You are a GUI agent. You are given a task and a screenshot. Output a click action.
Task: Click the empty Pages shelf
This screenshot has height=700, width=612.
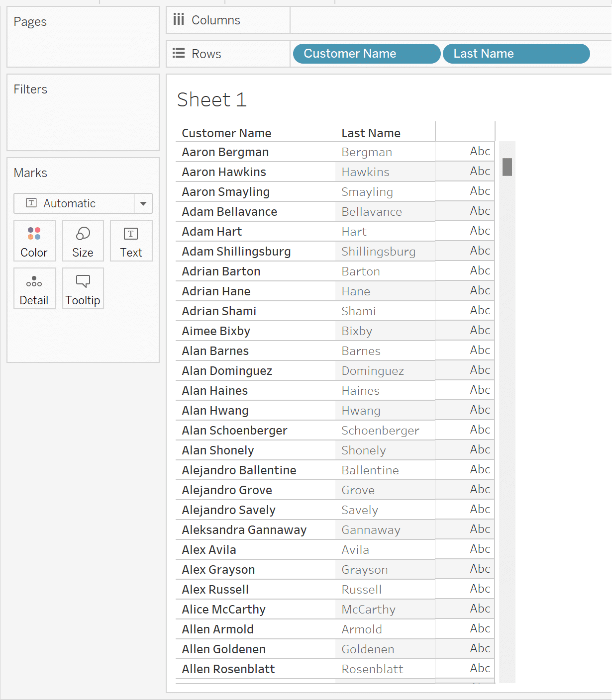click(x=83, y=45)
